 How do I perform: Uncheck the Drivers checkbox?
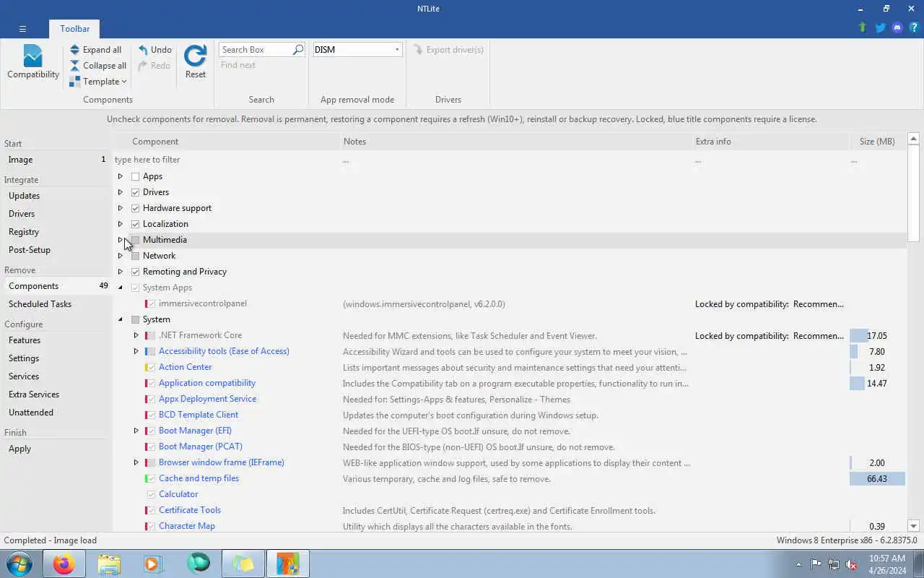[x=135, y=192]
